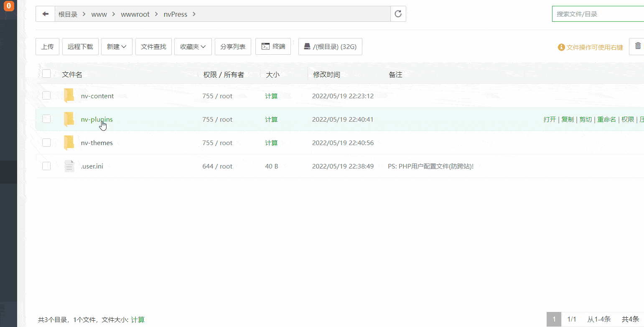Screen dimensions: 644x327
Task: Click 权限 link on nv-plugins row
Action: click(x=628, y=119)
